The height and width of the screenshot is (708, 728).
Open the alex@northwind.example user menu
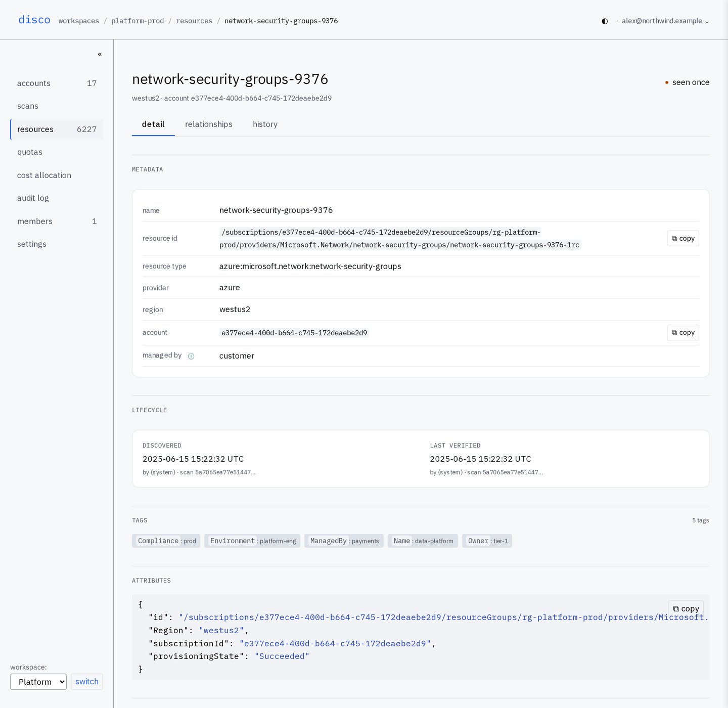point(665,21)
